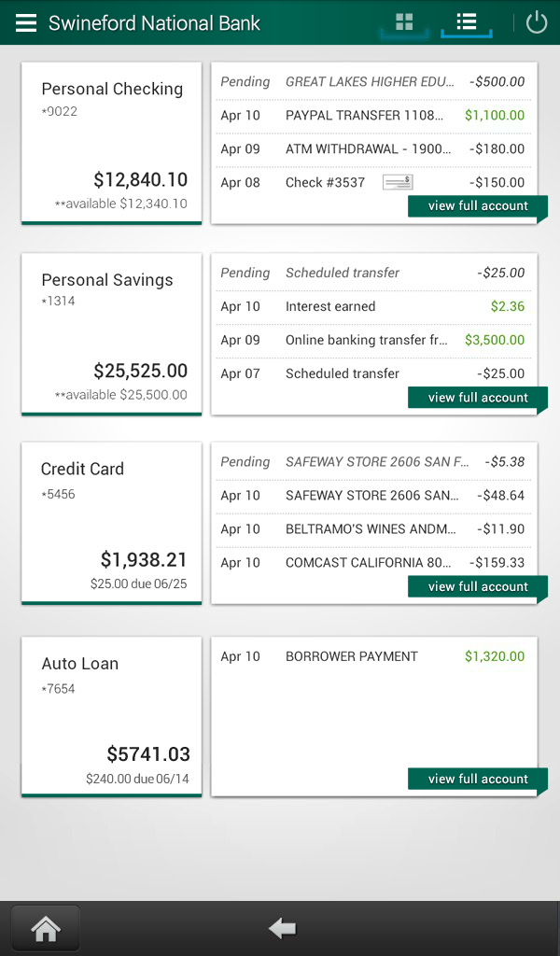The height and width of the screenshot is (956, 560).
Task: Tap the home icon in the bottom bar
Action: click(45, 927)
